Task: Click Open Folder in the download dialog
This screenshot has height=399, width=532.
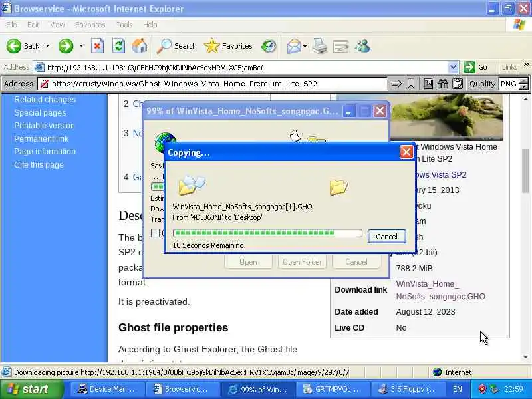Action: tap(302, 262)
